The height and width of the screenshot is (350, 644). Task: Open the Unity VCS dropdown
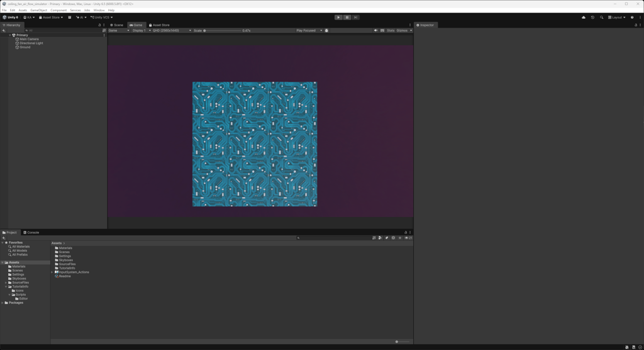[x=101, y=17]
